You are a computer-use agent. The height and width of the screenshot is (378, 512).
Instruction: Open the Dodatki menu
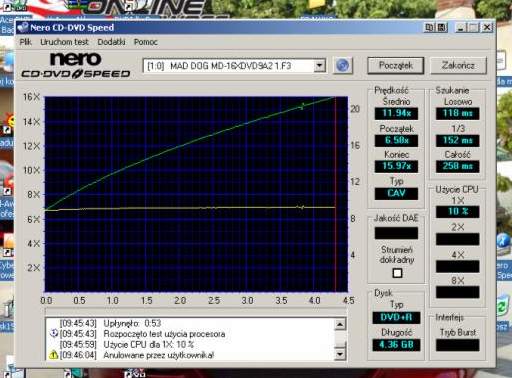click(x=111, y=42)
